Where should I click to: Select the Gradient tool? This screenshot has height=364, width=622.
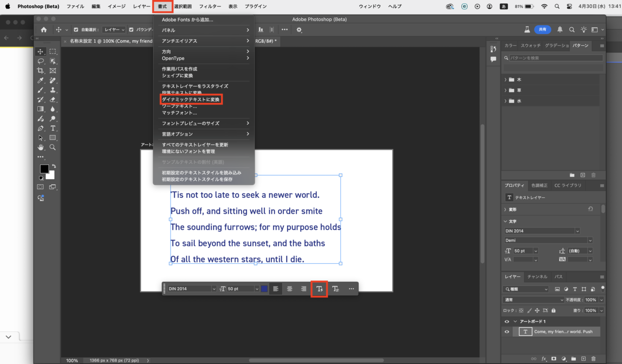pos(41,109)
